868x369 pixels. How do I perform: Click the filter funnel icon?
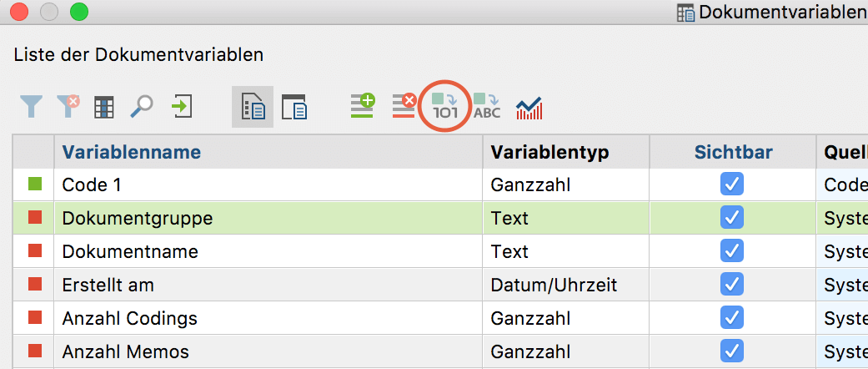click(x=31, y=106)
